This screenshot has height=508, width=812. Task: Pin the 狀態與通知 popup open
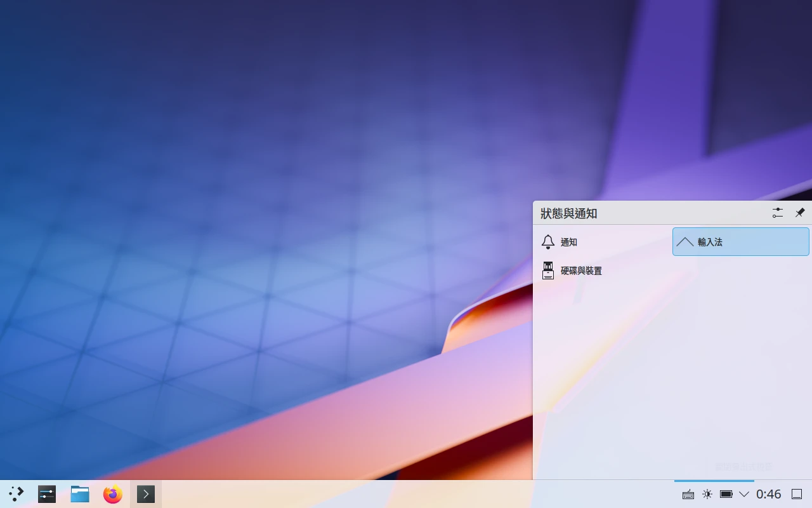pos(800,213)
